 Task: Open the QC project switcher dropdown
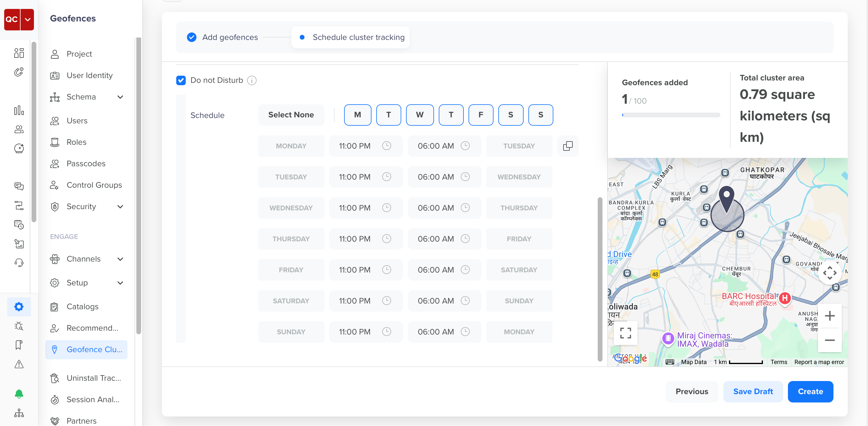[x=27, y=20]
